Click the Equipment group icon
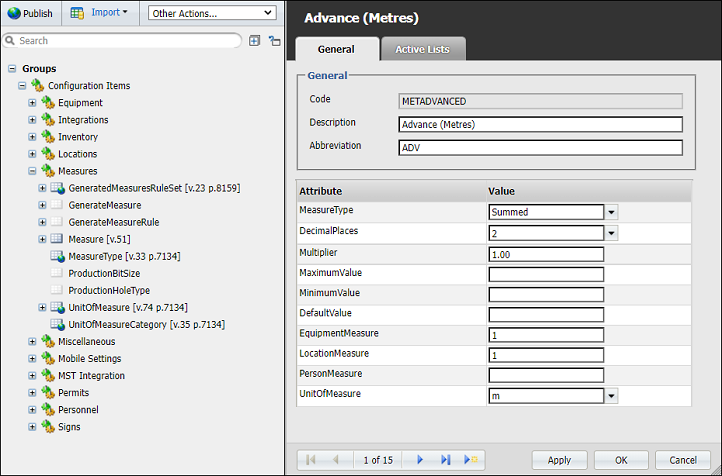The image size is (722, 476). click(x=48, y=103)
